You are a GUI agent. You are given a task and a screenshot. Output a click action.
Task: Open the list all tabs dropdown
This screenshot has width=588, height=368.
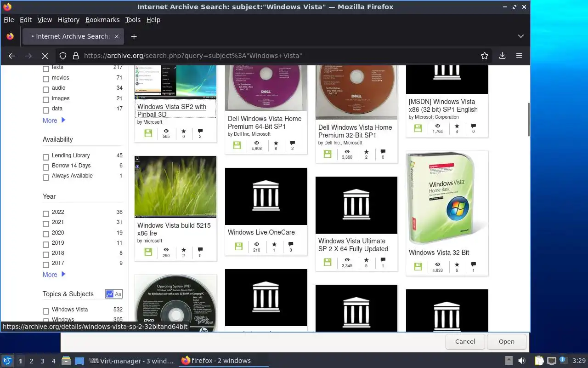(520, 36)
